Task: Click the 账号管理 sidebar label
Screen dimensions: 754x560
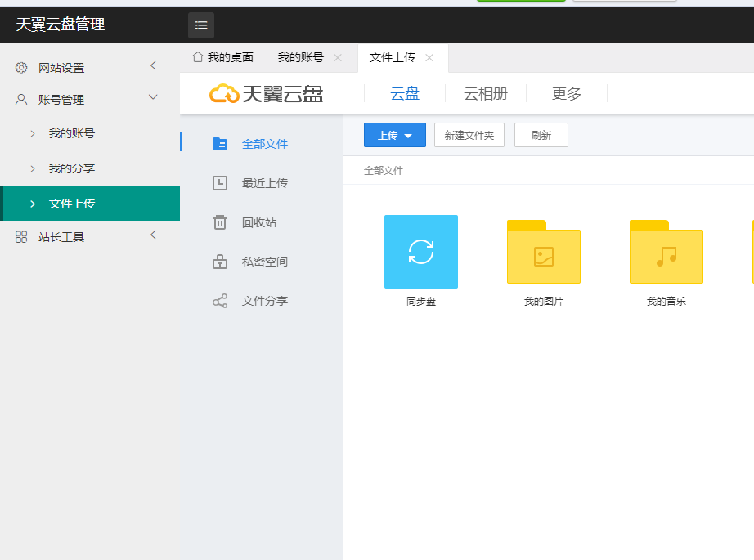Action: [x=61, y=100]
